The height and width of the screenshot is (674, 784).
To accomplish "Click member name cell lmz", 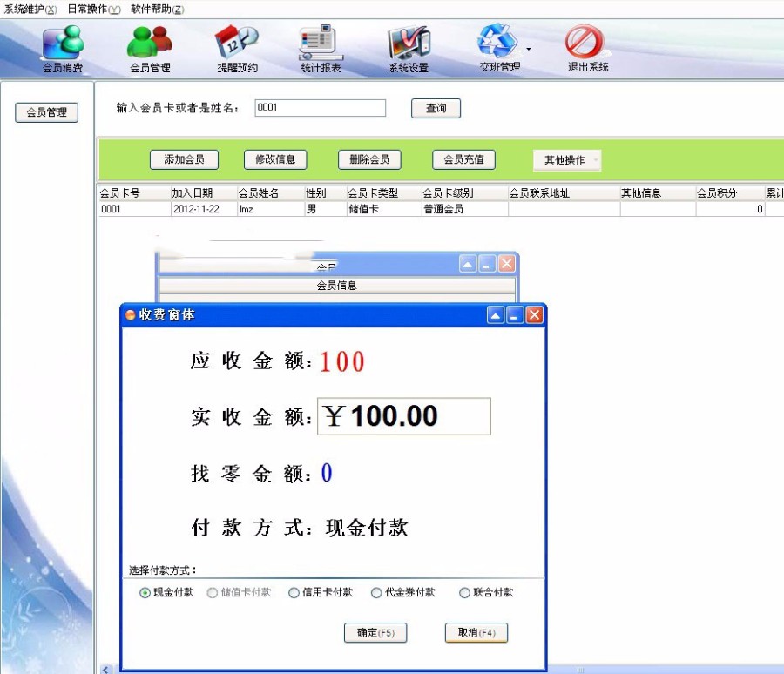I will coord(271,209).
